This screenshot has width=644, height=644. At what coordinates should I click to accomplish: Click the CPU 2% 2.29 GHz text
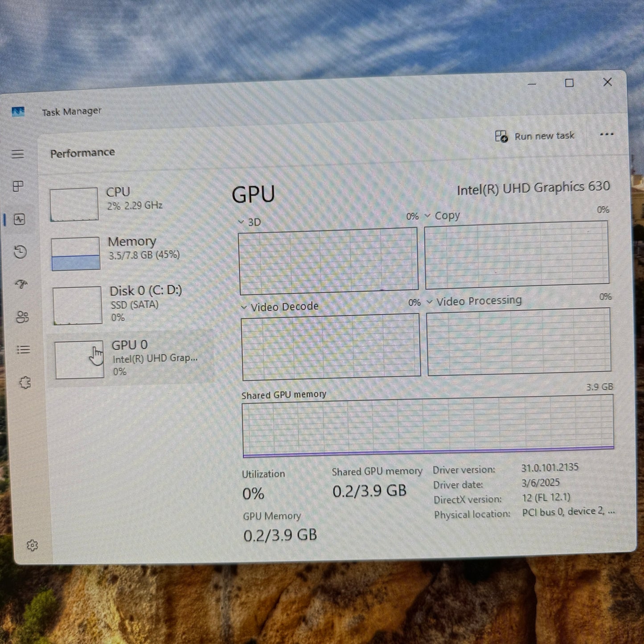click(x=135, y=205)
